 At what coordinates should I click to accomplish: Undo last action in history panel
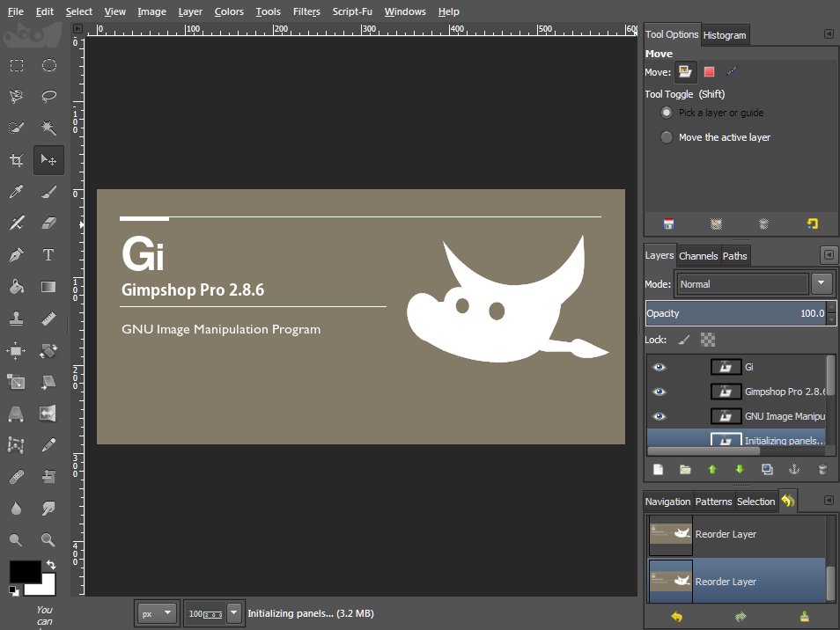coord(676,617)
